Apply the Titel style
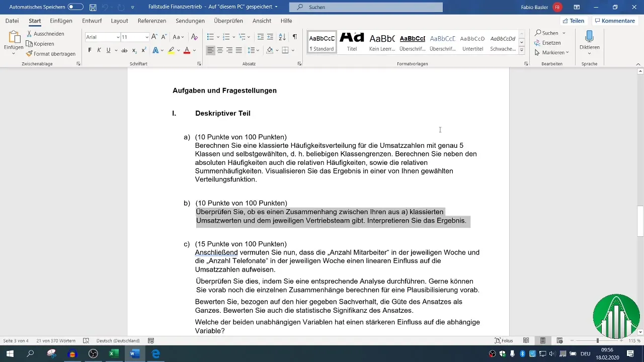 352,42
